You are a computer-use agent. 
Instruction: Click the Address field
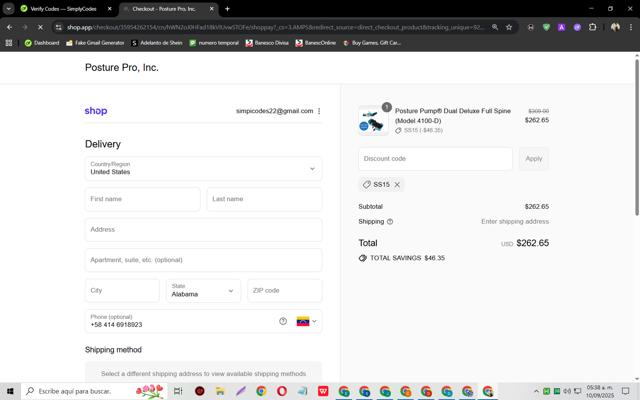click(203, 230)
